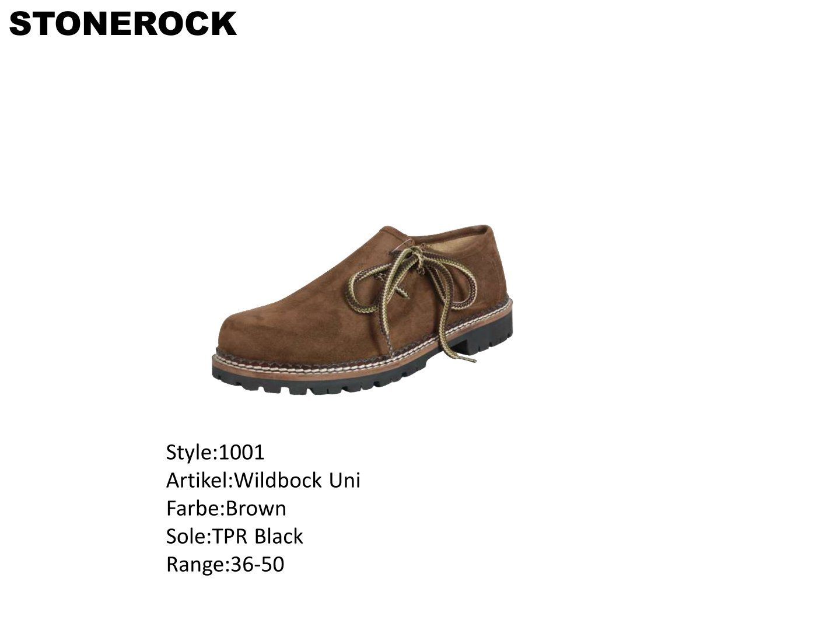
Task: Select the Farbe:Brown text line
Action: [x=226, y=508]
